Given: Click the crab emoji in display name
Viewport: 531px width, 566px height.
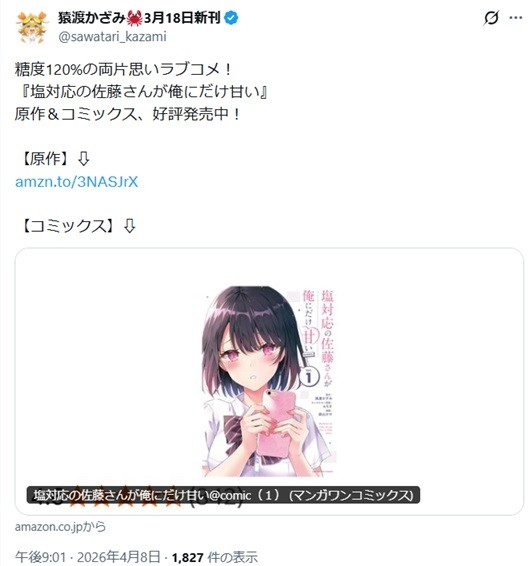Looking at the screenshot, I should pyautogui.click(x=134, y=18).
